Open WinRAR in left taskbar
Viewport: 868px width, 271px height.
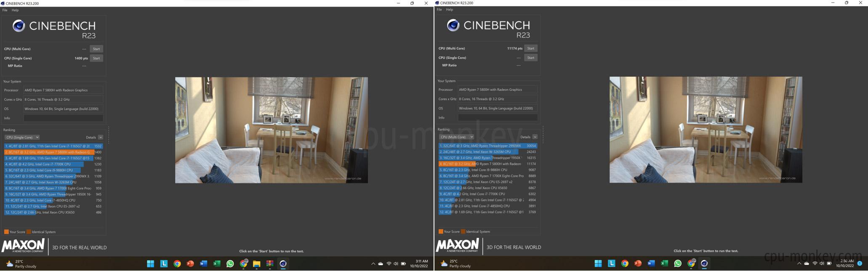[270, 264]
